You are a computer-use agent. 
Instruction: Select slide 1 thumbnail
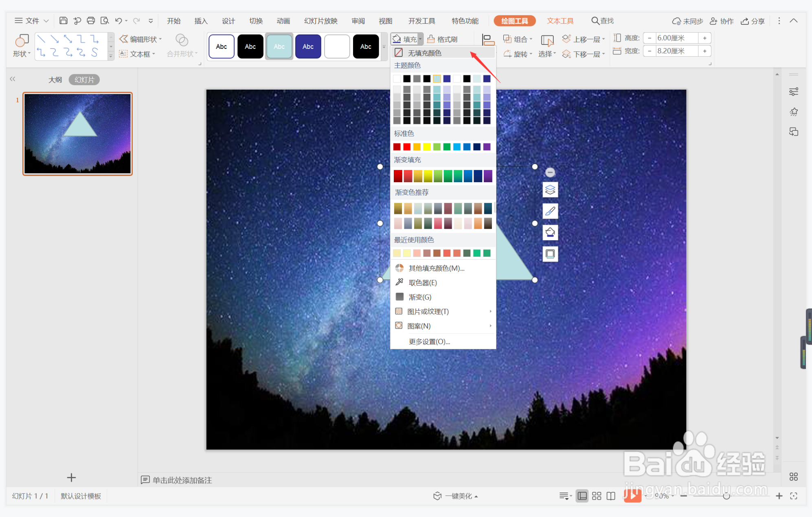pos(77,134)
